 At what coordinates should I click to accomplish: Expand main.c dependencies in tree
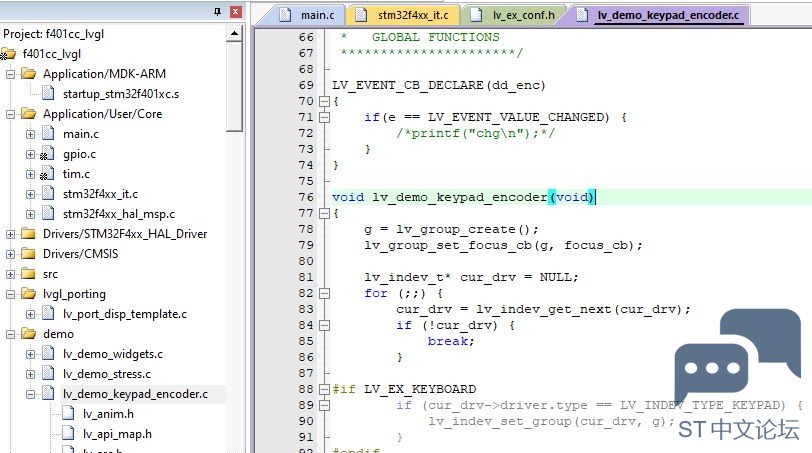pos(31,134)
